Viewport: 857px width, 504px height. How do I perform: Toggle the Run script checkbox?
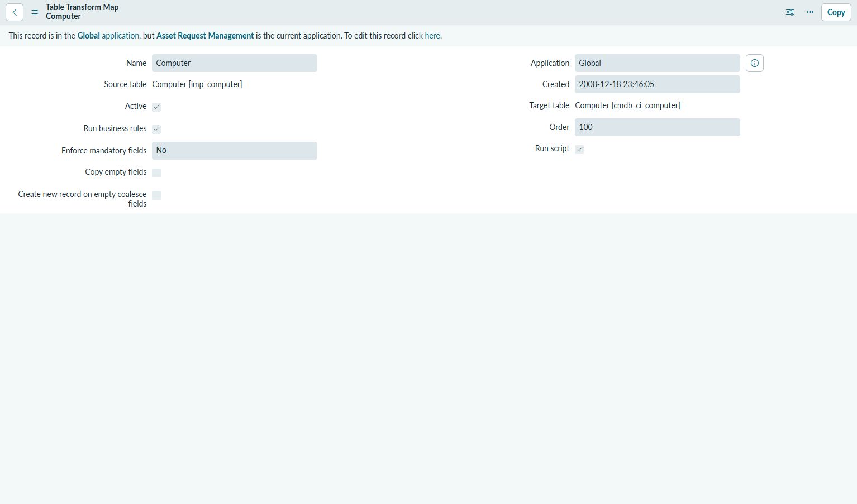(x=579, y=149)
